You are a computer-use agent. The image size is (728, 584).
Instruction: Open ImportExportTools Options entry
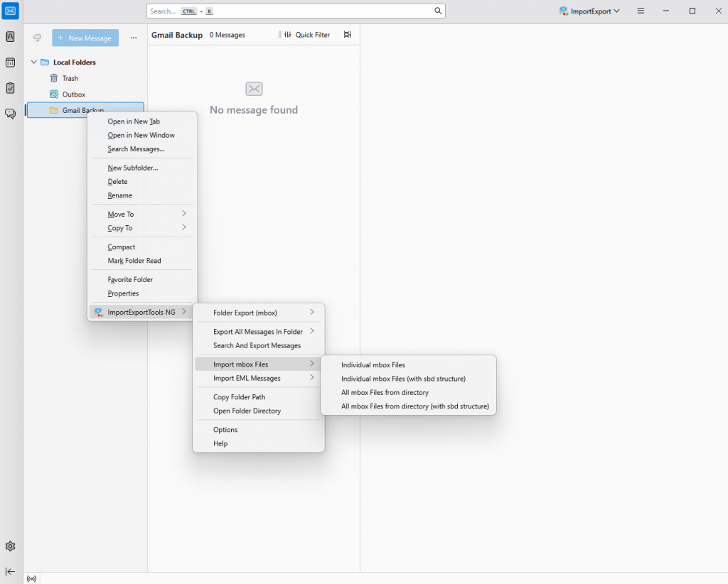pyautogui.click(x=259, y=430)
